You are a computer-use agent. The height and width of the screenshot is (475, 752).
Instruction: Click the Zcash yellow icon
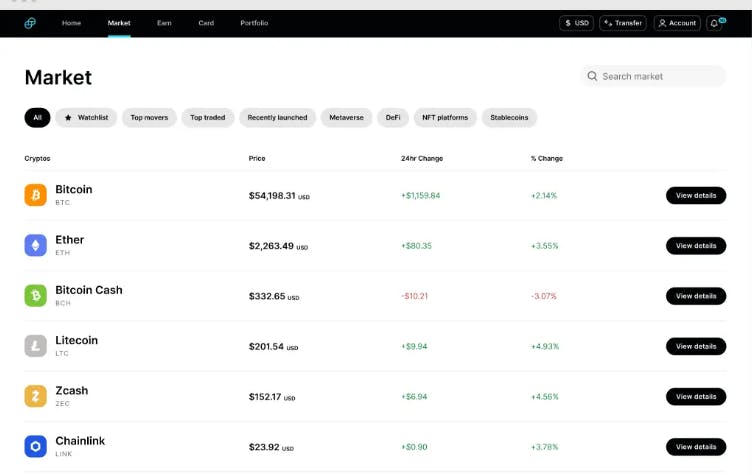point(35,396)
